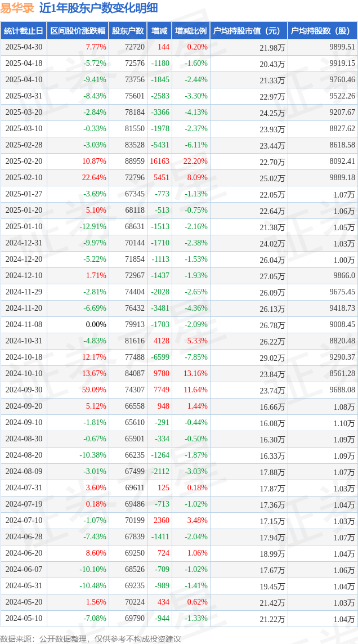Click the 88959 shareholder count cell
This screenshot has width=358, height=644.
[x=135, y=161]
